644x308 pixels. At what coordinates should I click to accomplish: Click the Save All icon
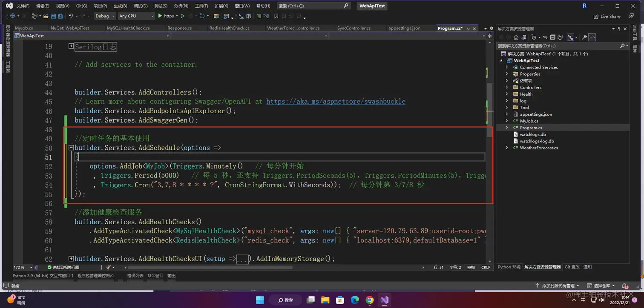tap(60, 16)
